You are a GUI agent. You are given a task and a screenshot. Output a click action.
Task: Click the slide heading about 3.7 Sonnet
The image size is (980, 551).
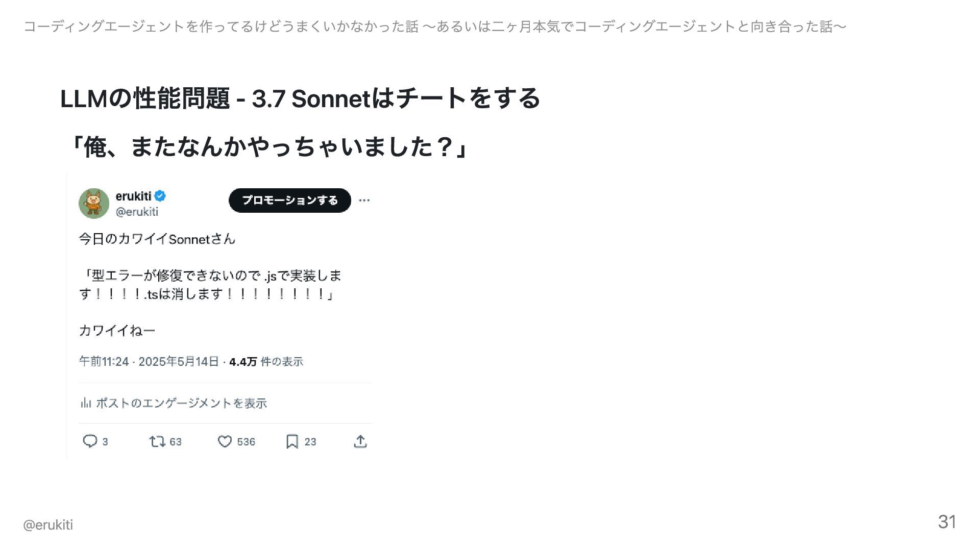point(300,98)
